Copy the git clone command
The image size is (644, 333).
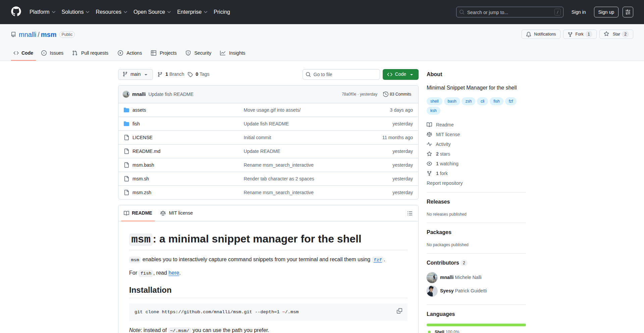tap(399, 311)
